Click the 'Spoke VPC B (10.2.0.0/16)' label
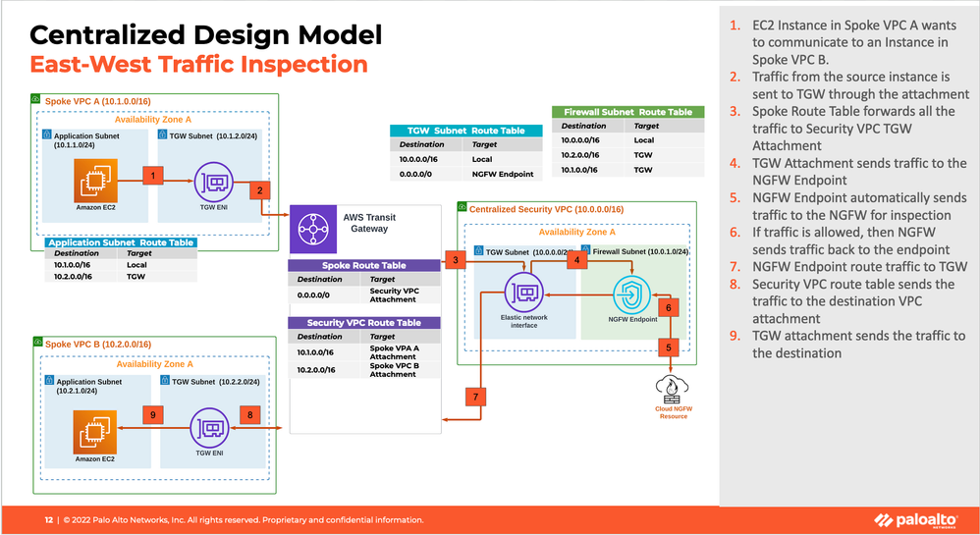Viewport: 980px width, 535px height. click(98, 345)
